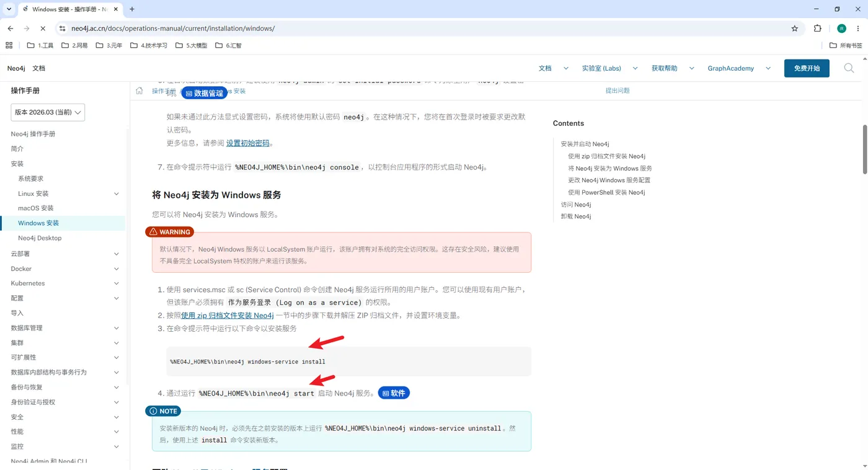Select Windows 安装 in the sidebar
Viewport: 868px width, 470px height.
[x=38, y=223]
